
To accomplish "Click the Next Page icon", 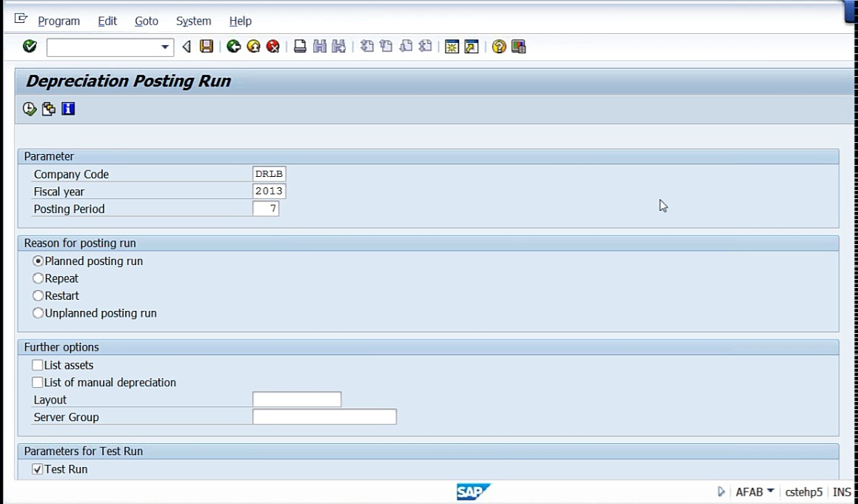I will [x=406, y=47].
